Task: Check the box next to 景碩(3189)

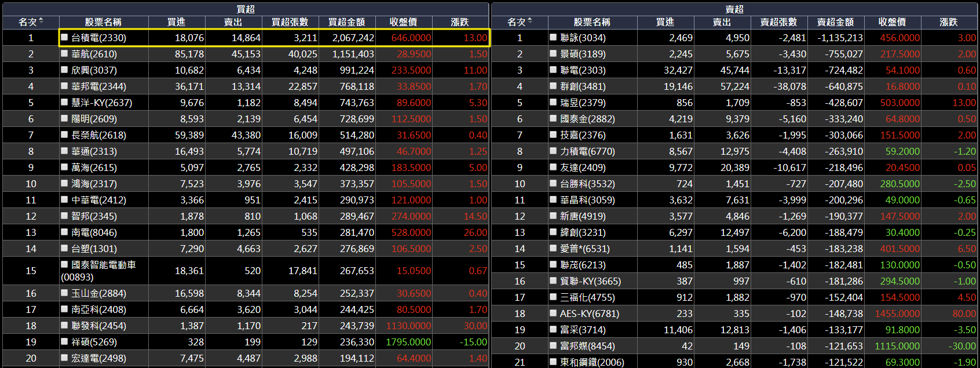Action: tap(553, 53)
